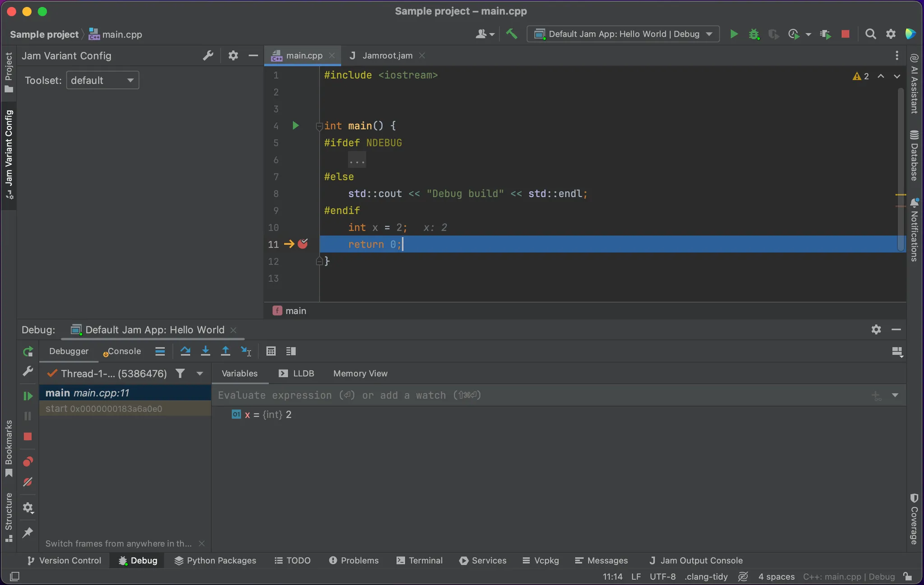Click the Step Over debugger button

[x=185, y=351]
